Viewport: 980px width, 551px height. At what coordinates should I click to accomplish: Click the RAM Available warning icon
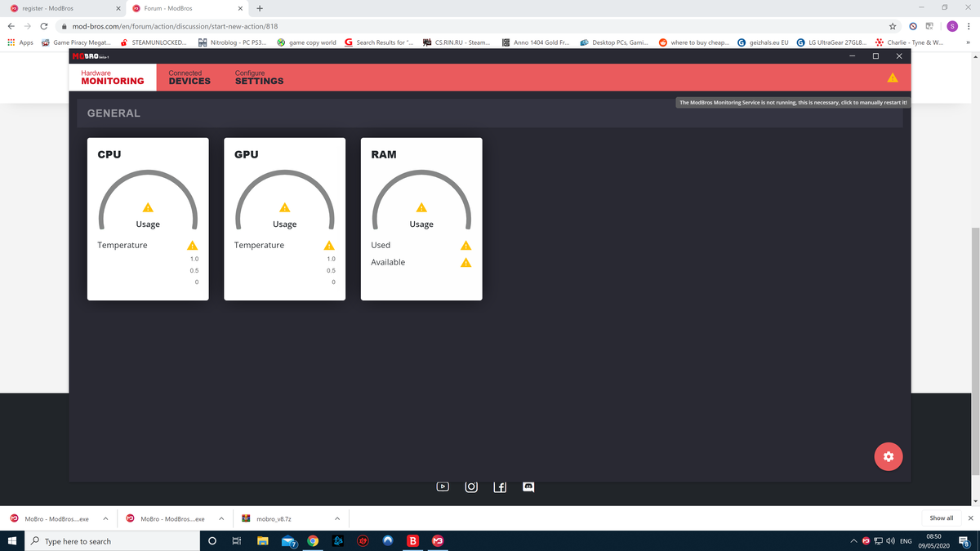(x=465, y=263)
